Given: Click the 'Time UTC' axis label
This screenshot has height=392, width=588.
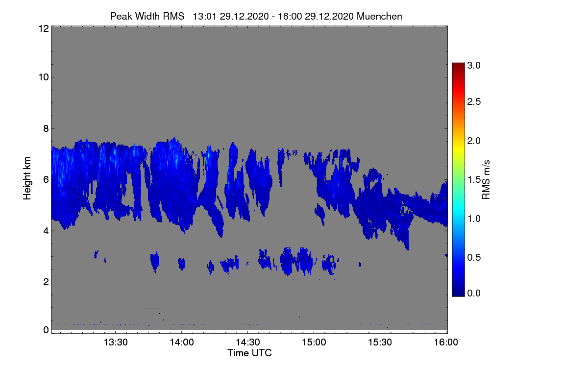Looking at the screenshot, I should (249, 353).
